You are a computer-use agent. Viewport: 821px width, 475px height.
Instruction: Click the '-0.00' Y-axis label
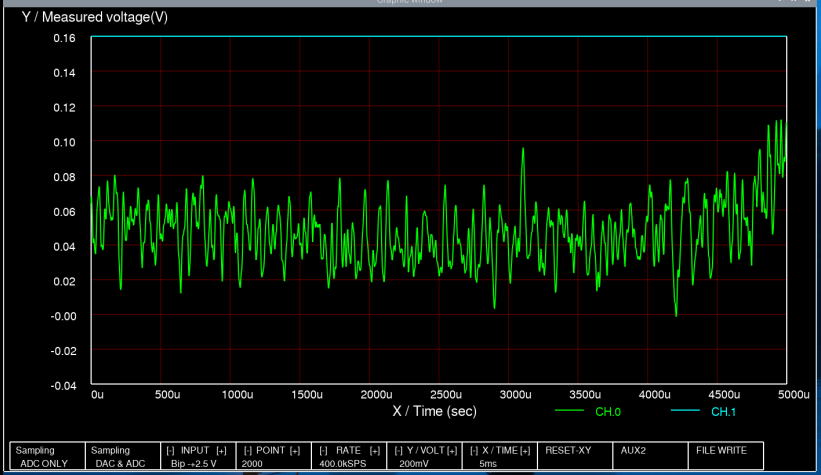coord(63,316)
